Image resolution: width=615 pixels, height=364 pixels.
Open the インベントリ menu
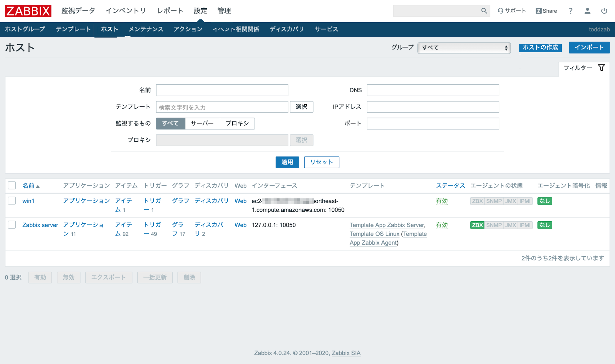point(126,11)
